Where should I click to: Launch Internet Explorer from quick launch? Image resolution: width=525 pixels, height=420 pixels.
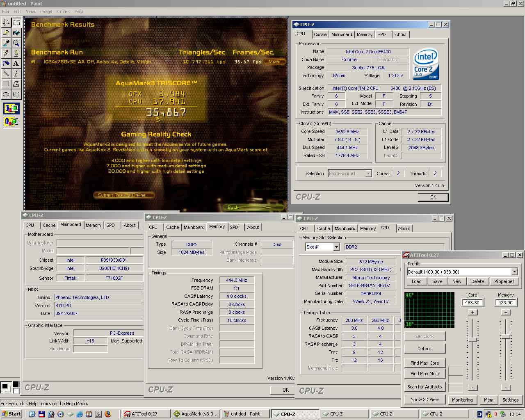click(x=80, y=414)
